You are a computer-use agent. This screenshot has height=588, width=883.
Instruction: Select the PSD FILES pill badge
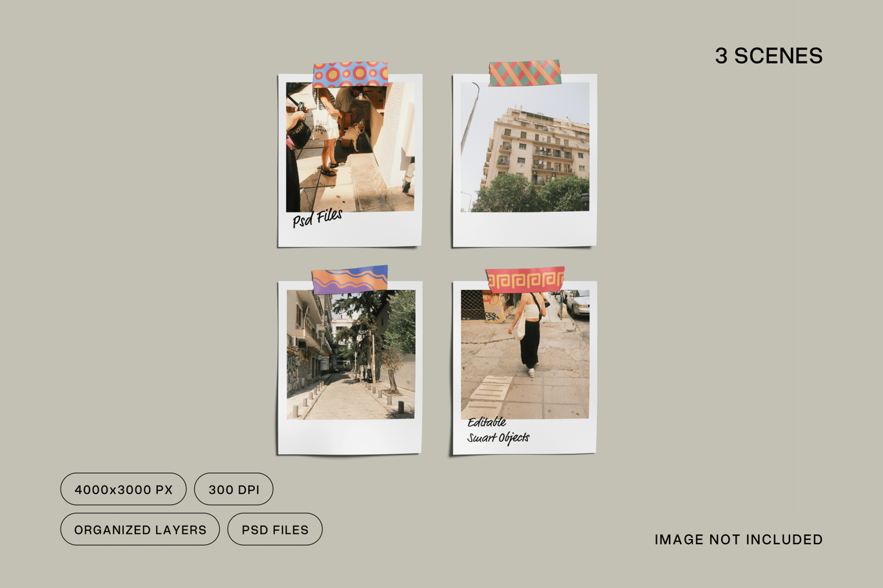pos(275,529)
